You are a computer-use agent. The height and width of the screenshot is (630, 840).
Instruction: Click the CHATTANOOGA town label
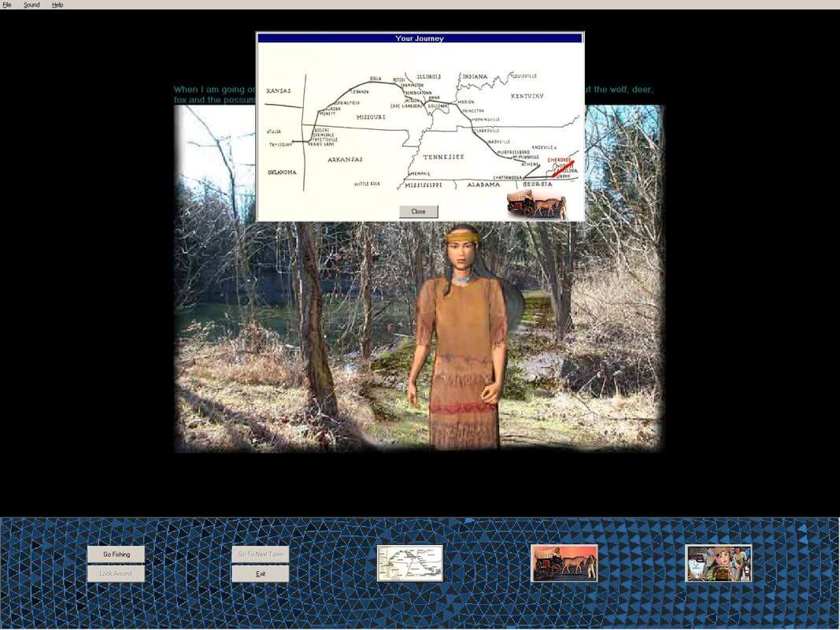pyautogui.click(x=508, y=177)
